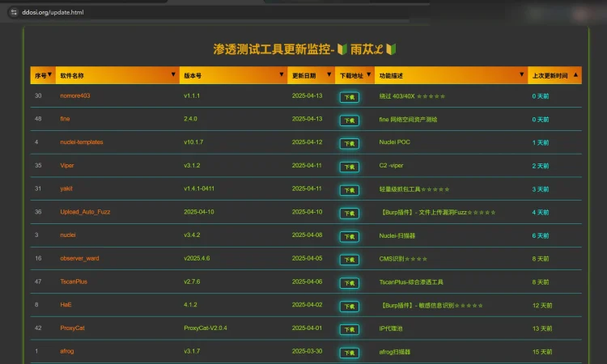Open the 版本号 column sort arrow
This screenshot has width=607, height=364.
click(282, 74)
